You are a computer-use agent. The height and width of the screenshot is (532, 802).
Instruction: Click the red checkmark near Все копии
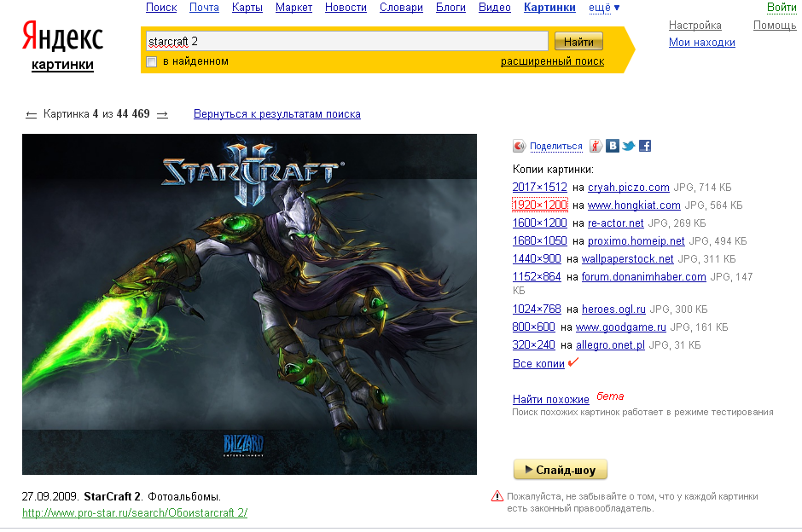click(x=573, y=361)
